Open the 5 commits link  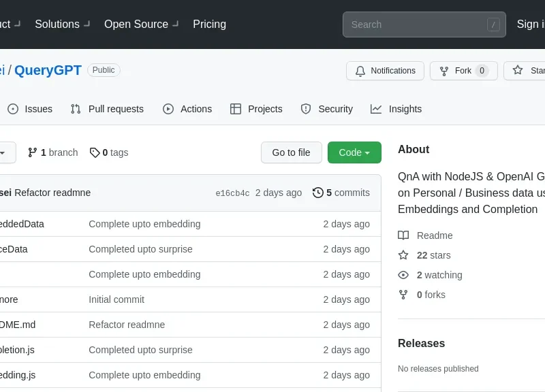[341, 193]
